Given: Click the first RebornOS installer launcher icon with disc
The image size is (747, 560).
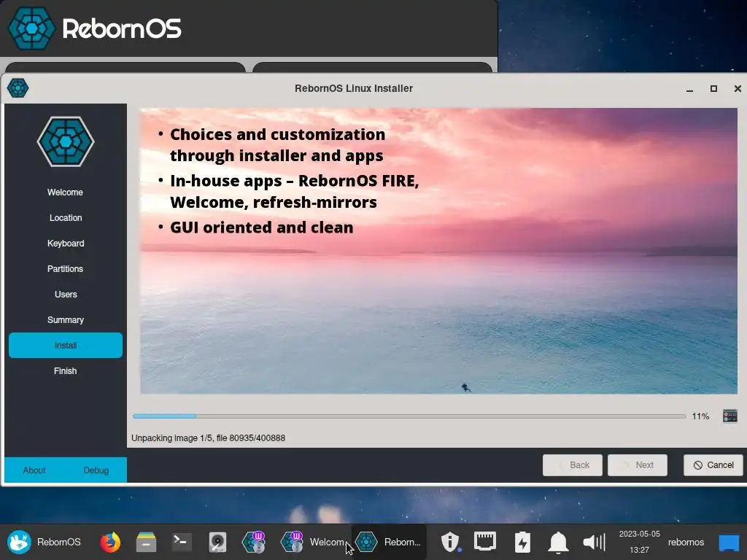Looking at the screenshot, I should click(253, 542).
